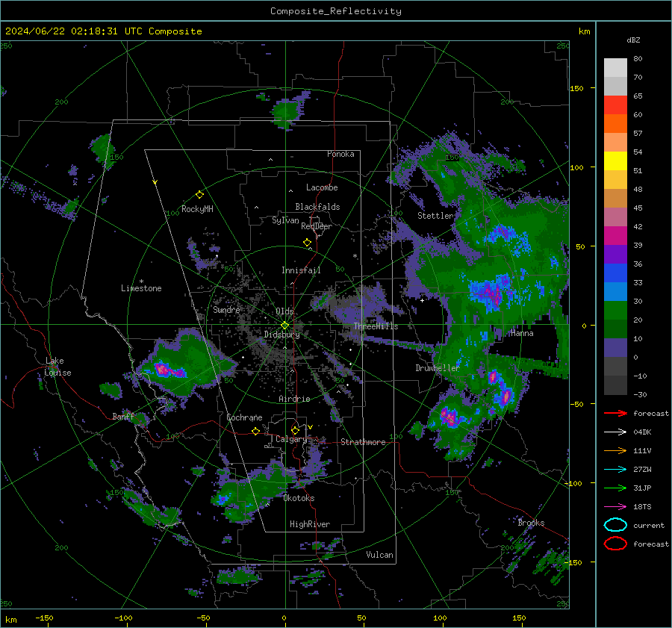
Task: Click the HighRiver label
Action: coord(310,524)
